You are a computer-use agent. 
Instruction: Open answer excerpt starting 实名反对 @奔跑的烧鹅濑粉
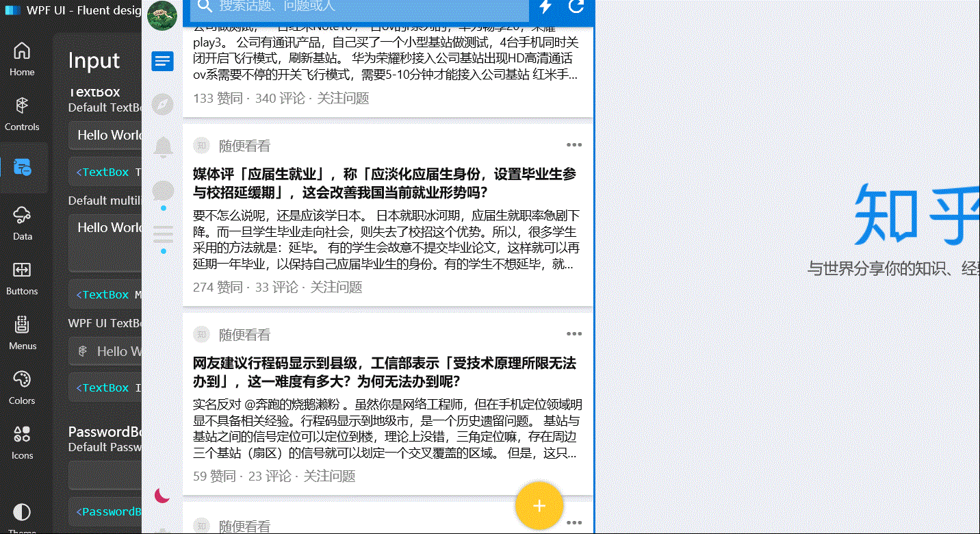coord(387,429)
